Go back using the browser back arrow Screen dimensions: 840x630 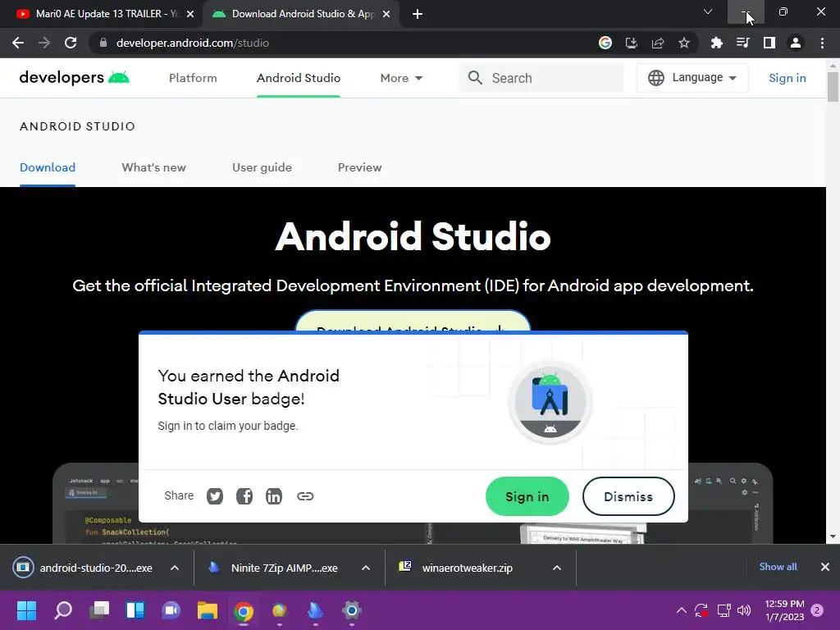(x=18, y=43)
